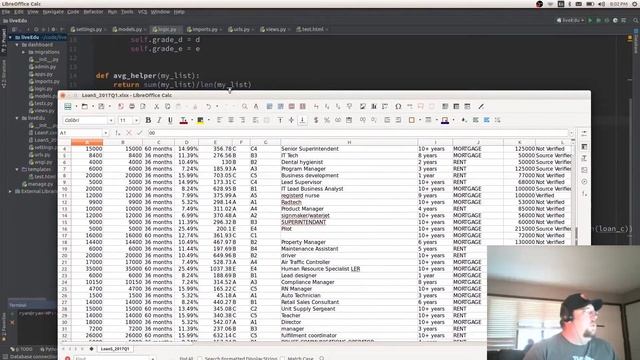Open the Navigate menu in PyCharm

coord(53,12)
